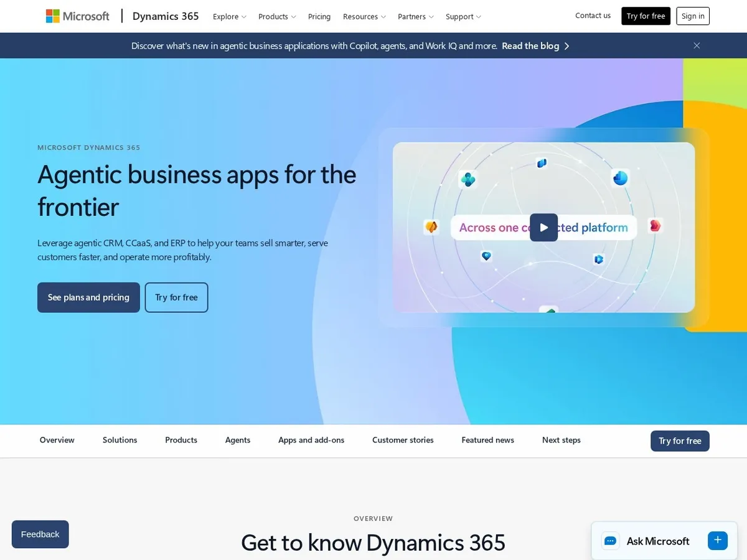Image resolution: width=747 pixels, height=560 pixels.
Task: Expand the Partners dropdown
Action: (x=416, y=17)
